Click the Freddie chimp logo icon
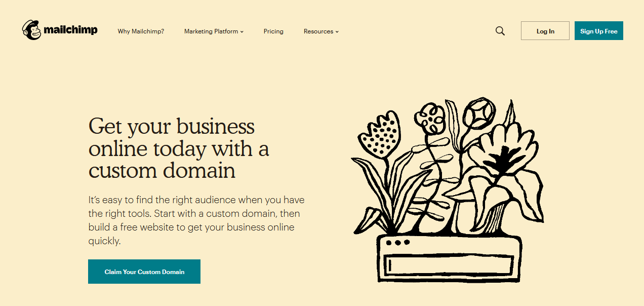 point(31,30)
